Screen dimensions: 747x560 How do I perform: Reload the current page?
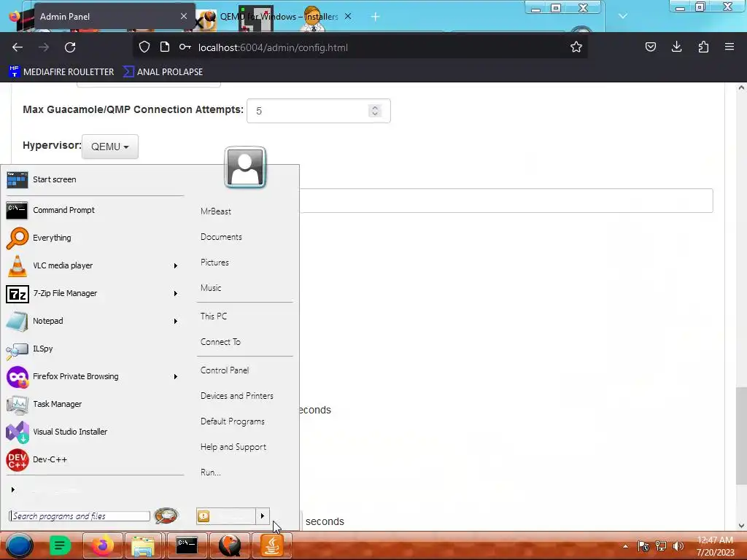[x=70, y=47]
